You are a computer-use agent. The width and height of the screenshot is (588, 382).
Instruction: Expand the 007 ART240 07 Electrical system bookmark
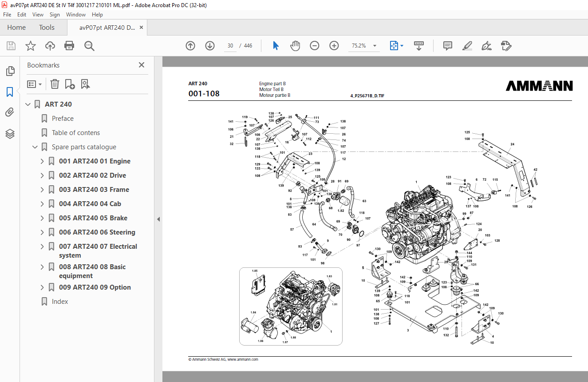tap(42, 247)
